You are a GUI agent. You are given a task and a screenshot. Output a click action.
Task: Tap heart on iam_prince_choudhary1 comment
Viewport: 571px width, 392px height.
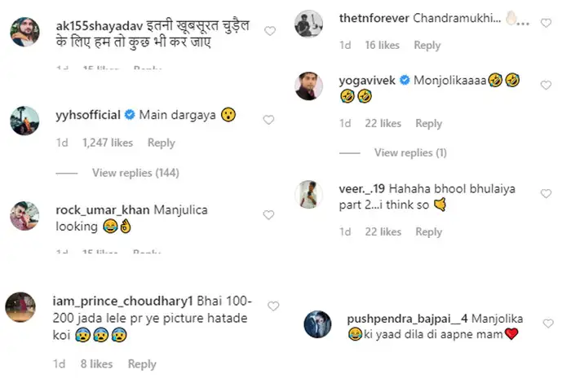273,306
